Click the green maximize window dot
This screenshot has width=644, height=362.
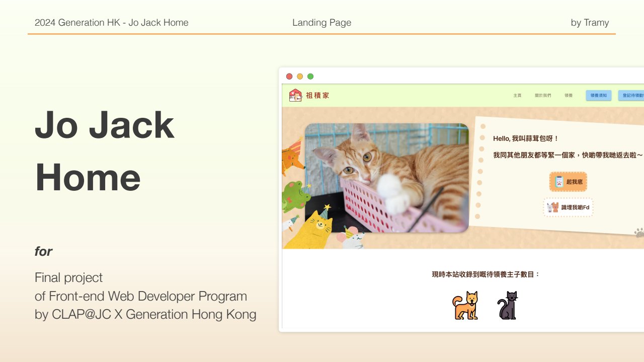(310, 77)
